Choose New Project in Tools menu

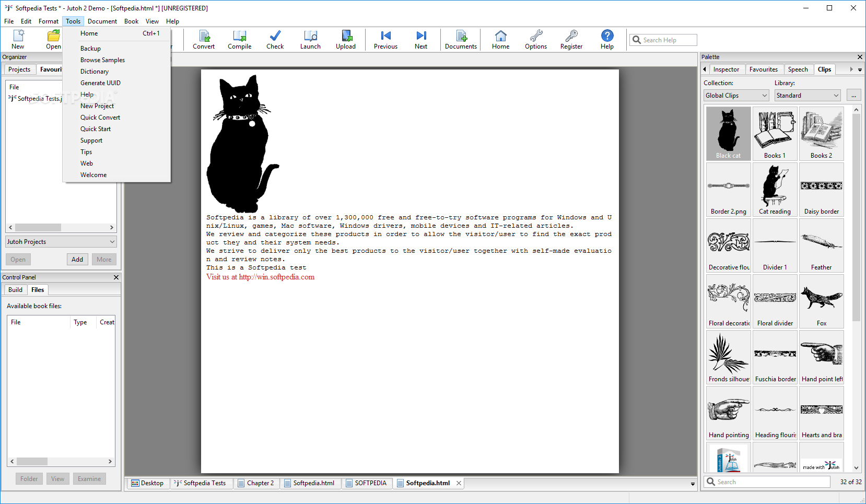tap(116, 106)
